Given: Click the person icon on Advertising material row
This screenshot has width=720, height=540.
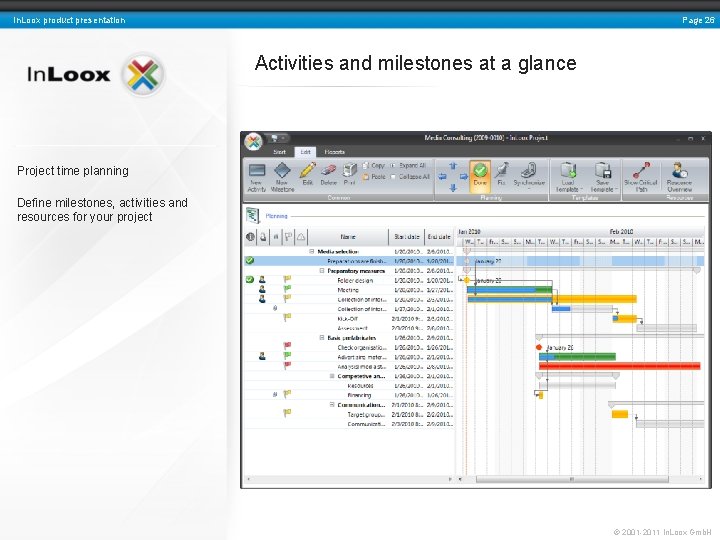Looking at the screenshot, I should tap(262, 356).
